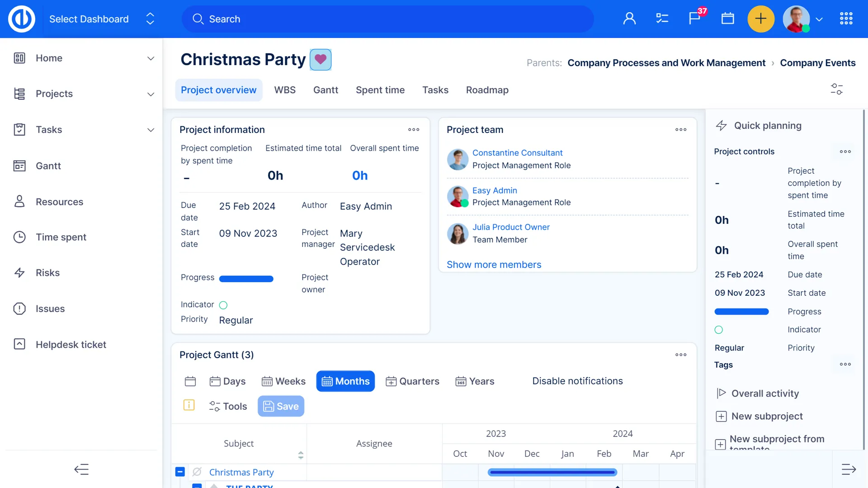The width and height of the screenshot is (868, 488).
Task: Open the calendar icon in top bar
Action: pos(727,19)
